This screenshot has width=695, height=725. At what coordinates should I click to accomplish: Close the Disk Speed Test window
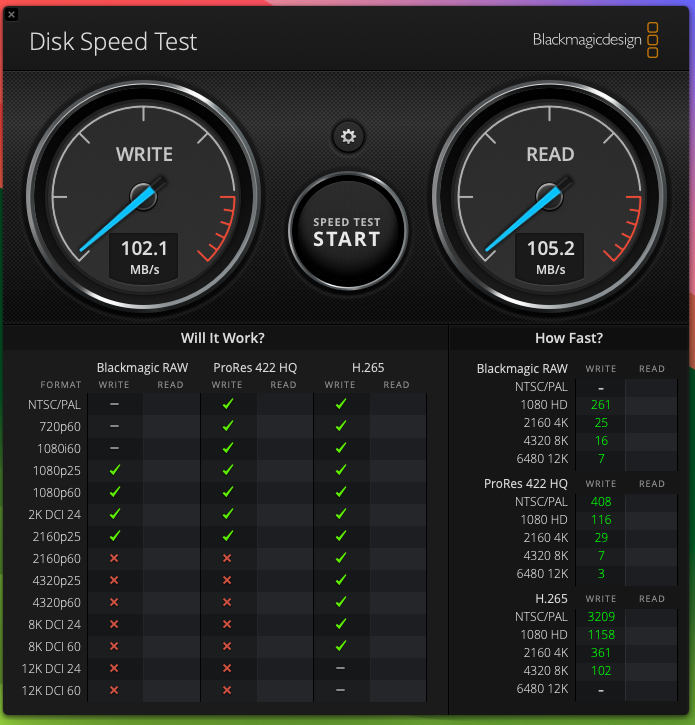(x=12, y=14)
